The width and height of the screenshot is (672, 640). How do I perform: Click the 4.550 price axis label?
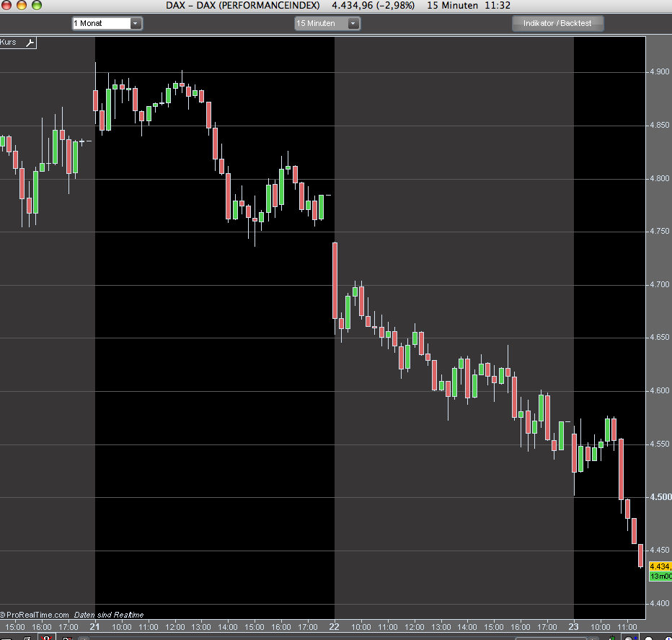(x=659, y=444)
